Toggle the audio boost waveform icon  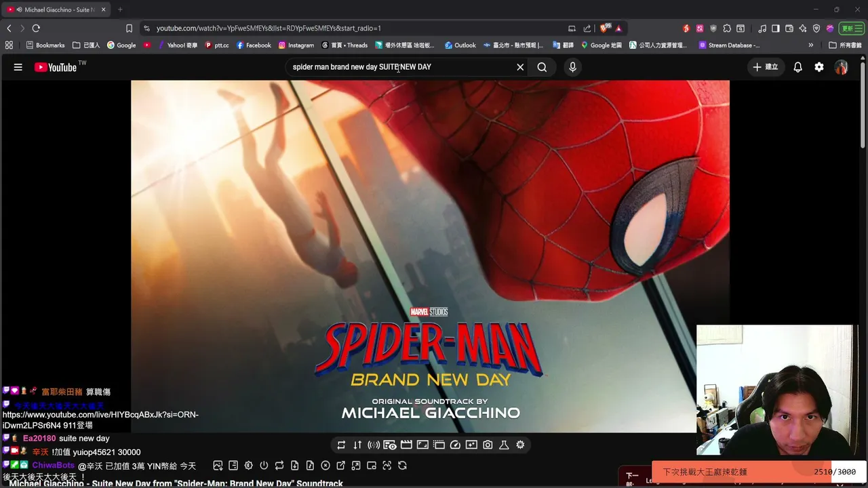pyautogui.click(x=374, y=445)
